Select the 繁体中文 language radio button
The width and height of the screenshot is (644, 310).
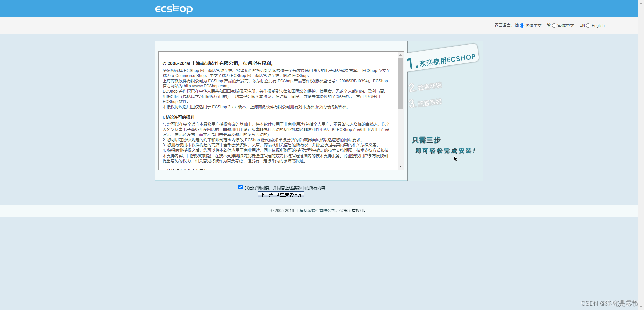coord(554,26)
